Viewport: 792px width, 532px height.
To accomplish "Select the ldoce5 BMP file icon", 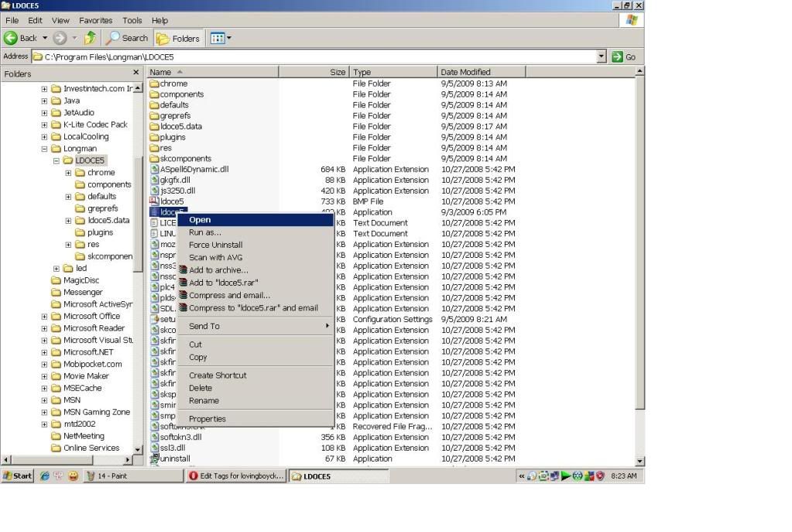I will tap(155, 201).
